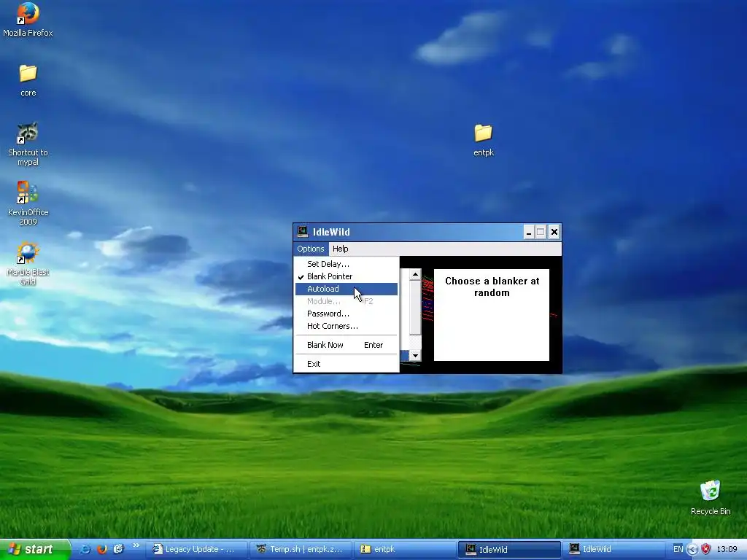Image resolution: width=747 pixels, height=560 pixels.
Task: Click the 'Choose a blanker at random' description
Action: 492,287
